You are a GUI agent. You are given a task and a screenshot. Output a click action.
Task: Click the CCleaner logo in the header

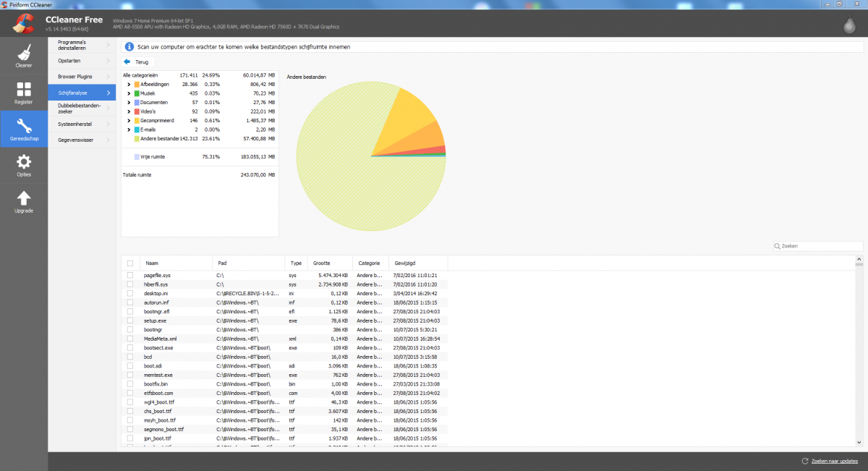(x=23, y=23)
